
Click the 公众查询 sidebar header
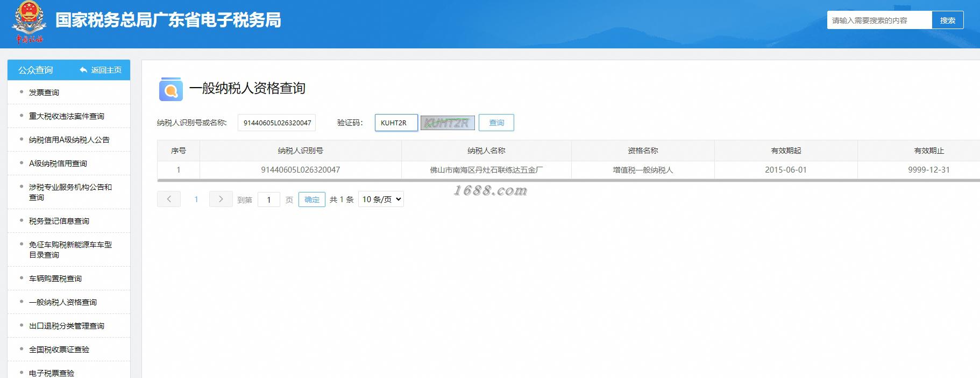point(35,70)
